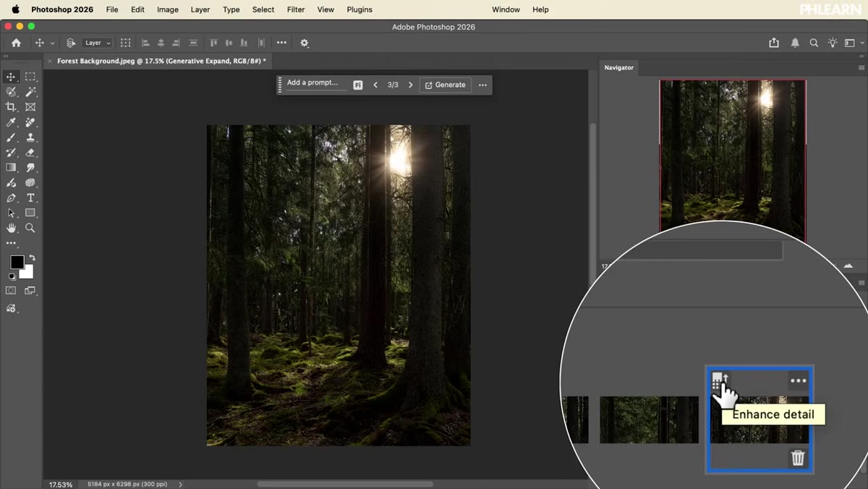Screen dimensions: 868x489
Task: Click the Share export icon at top right
Action: (774, 43)
